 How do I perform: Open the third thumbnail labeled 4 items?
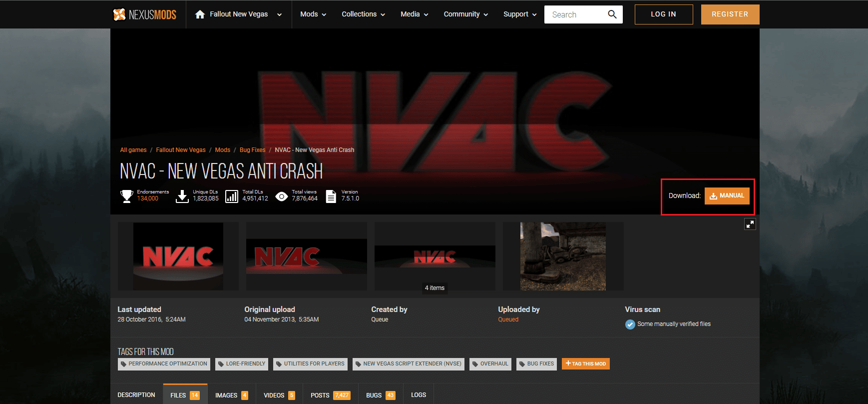[x=435, y=256]
